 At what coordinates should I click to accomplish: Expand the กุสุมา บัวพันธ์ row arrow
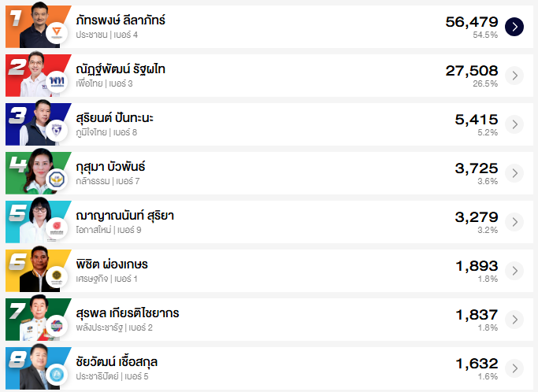(514, 173)
